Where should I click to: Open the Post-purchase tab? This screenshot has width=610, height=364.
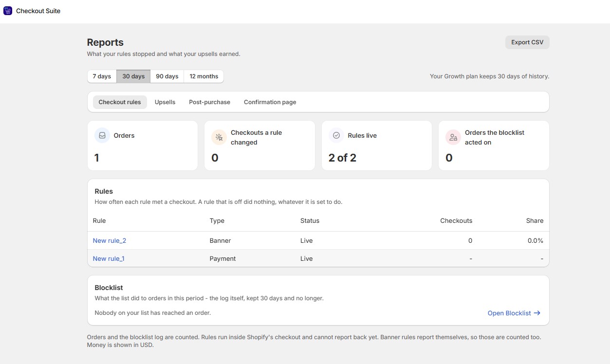point(209,102)
